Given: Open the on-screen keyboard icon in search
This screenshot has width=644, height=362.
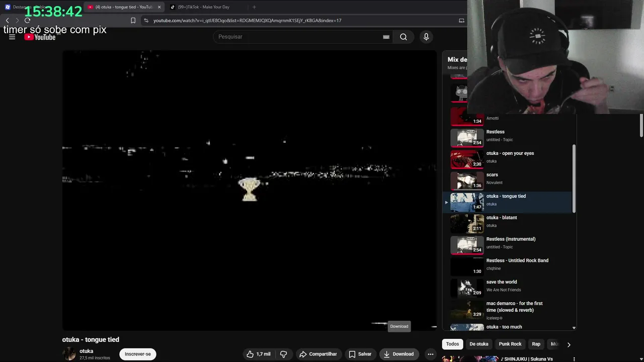Looking at the screenshot, I should pos(386,37).
